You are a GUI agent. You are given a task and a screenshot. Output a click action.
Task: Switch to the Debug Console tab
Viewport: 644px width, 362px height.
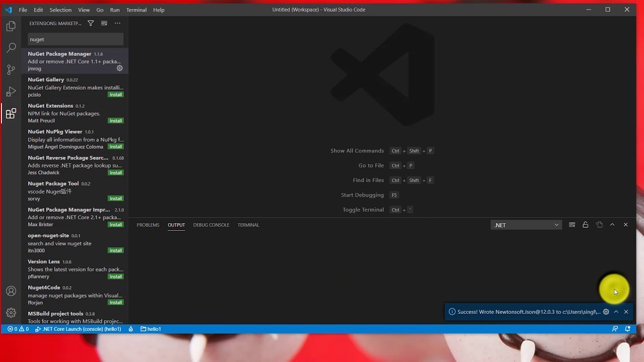(x=211, y=225)
